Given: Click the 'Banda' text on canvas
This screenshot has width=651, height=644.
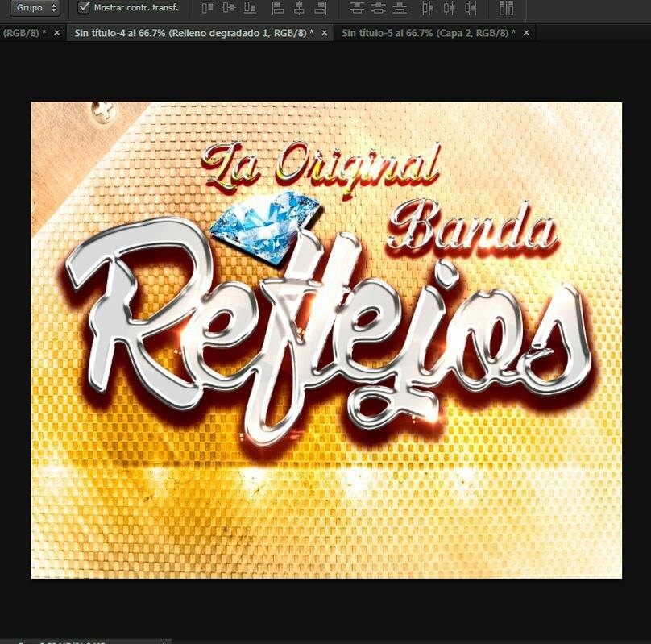Looking at the screenshot, I should pos(472,228).
